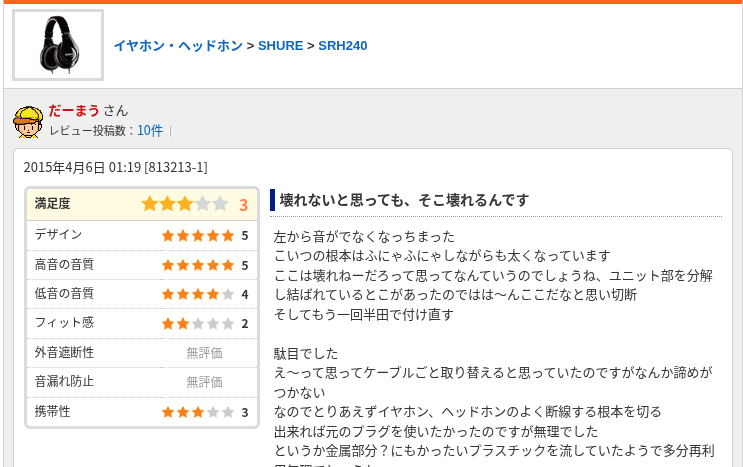
Task: Click the 満足度 star rating icons
Action: [x=185, y=204]
